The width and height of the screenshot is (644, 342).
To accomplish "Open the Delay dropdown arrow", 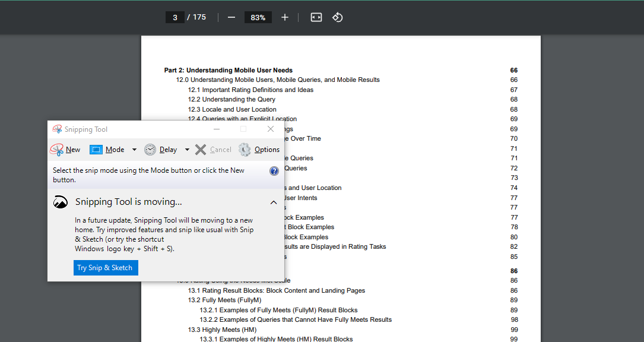I will tap(188, 150).
